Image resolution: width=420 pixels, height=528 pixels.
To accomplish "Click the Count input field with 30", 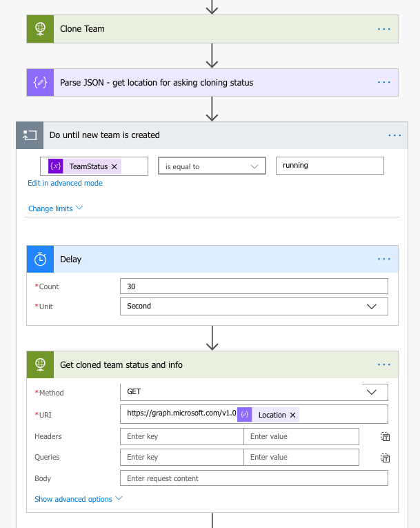I will tap(253, 286).
